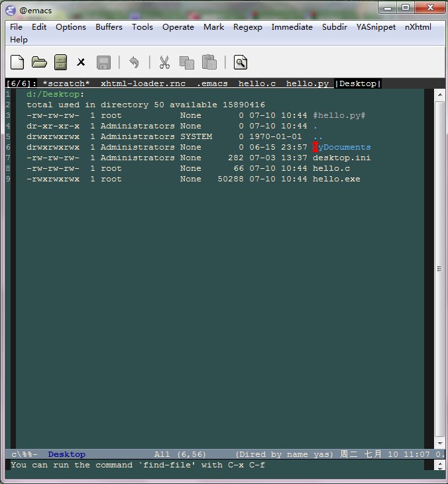The image size is (448, 484).
Task: Click the (Dired by name yas) mode indicator
Action: click(284, 454)
